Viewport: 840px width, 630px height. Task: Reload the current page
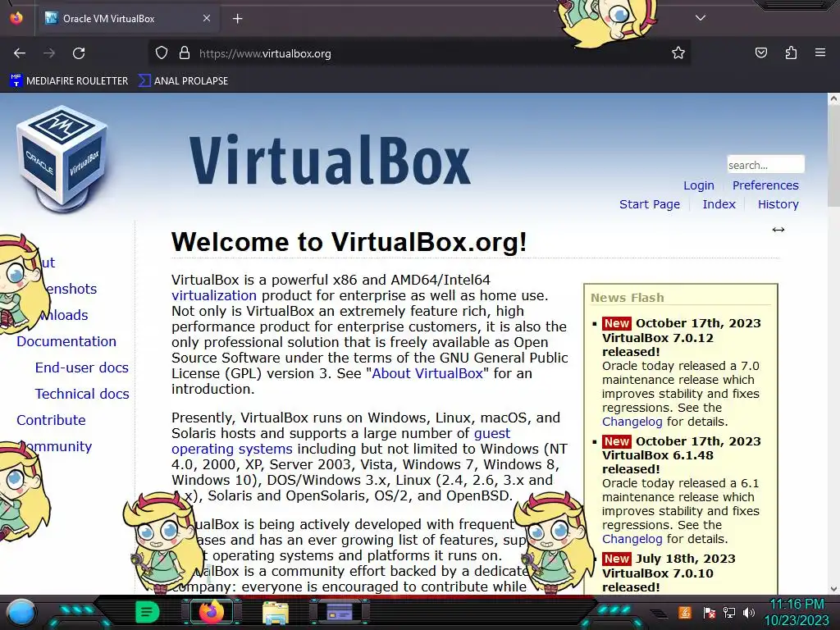pos(79,53)
